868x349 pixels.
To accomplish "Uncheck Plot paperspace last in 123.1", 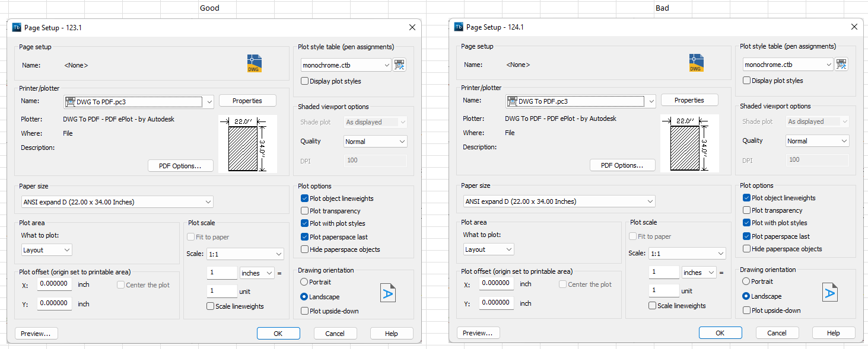I will coord(304,236).
